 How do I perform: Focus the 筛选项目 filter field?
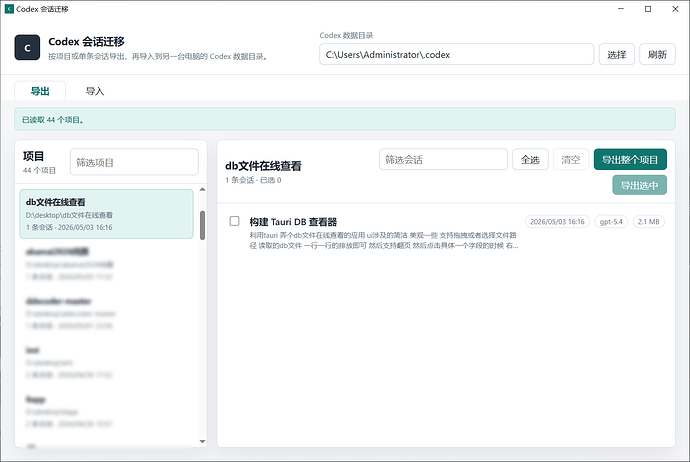click(x=134, y=163)
